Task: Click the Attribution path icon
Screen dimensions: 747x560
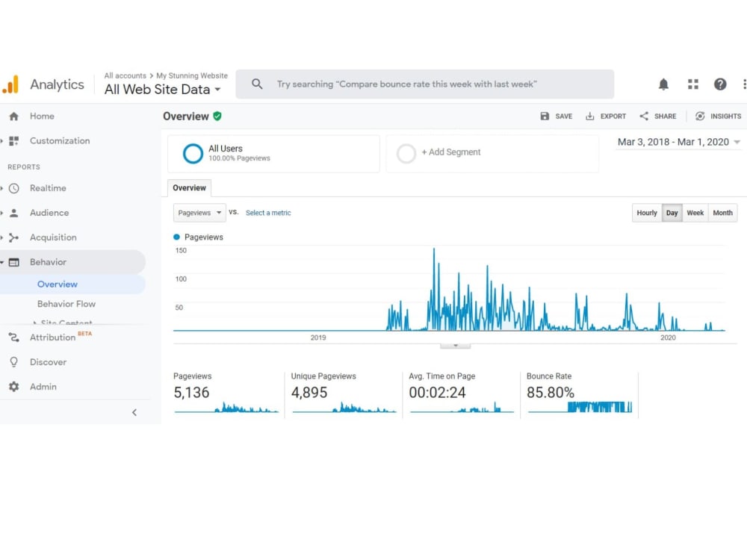Action: (13, 337)
